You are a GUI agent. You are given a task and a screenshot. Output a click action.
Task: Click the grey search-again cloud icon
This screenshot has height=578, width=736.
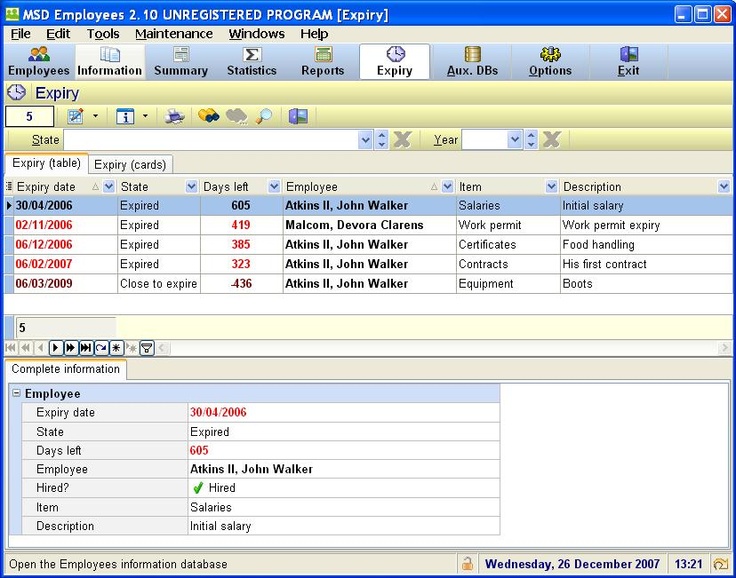pyautogui.click(x=237, y=116)
